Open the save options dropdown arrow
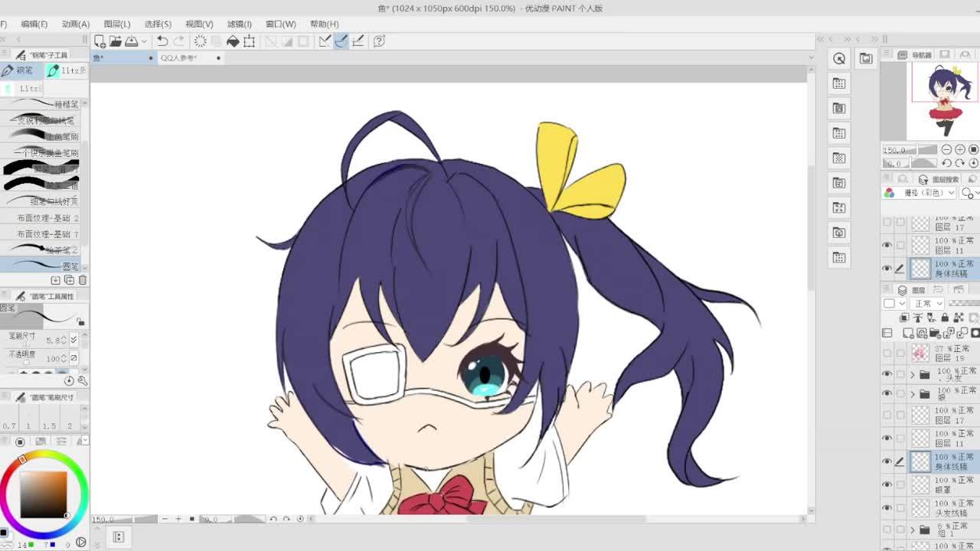980x551 pixels. tap(144, 41)
